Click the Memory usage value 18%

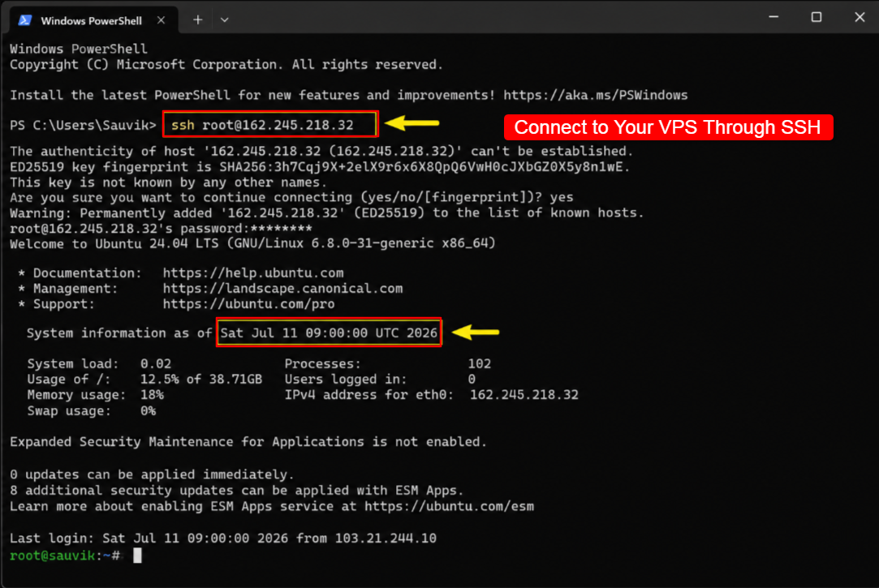point(152,395)
